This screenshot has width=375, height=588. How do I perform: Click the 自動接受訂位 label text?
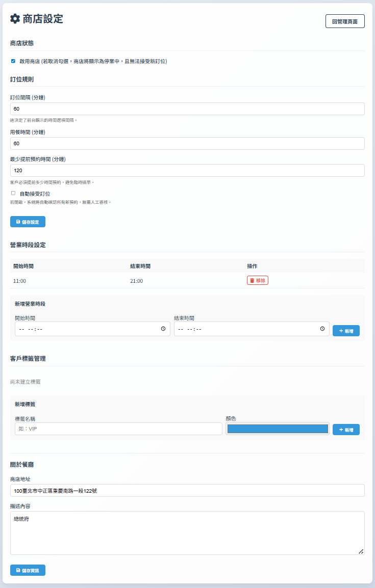click(x=35, y=194)
